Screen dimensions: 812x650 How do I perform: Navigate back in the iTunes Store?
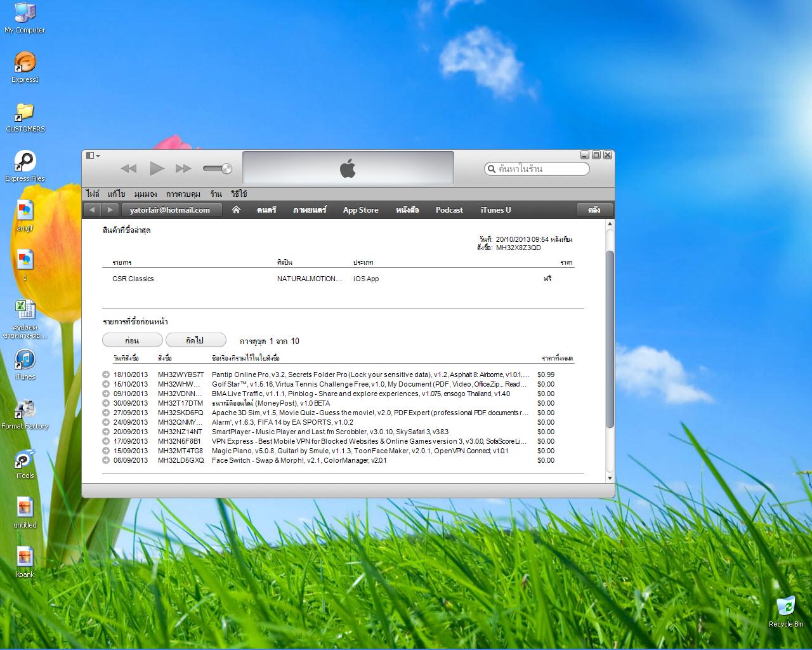click(x=93, y=210)
